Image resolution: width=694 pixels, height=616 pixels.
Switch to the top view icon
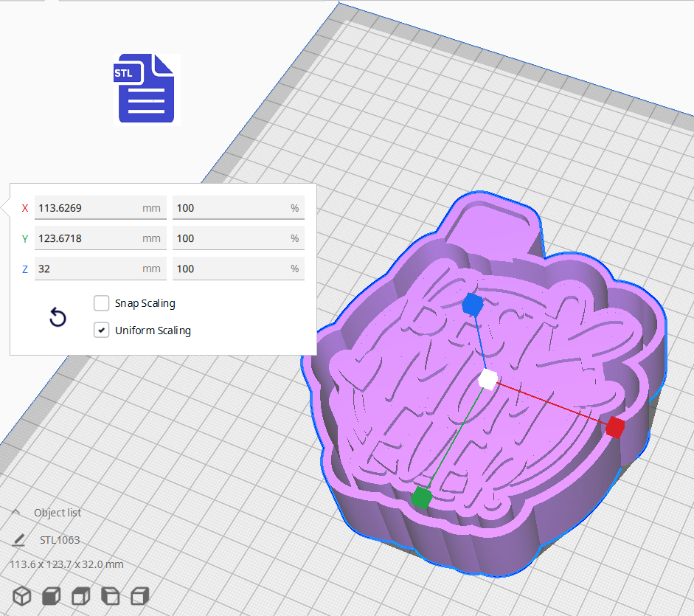(x=80, y=595)
